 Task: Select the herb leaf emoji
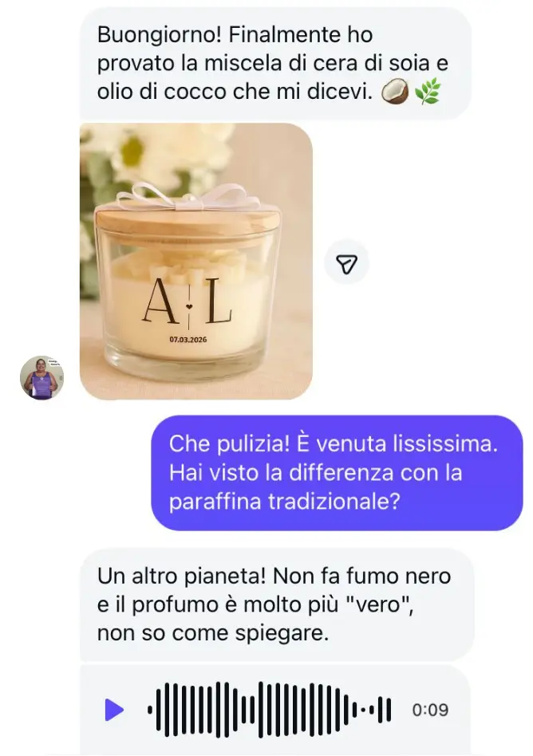coord(428,92)
